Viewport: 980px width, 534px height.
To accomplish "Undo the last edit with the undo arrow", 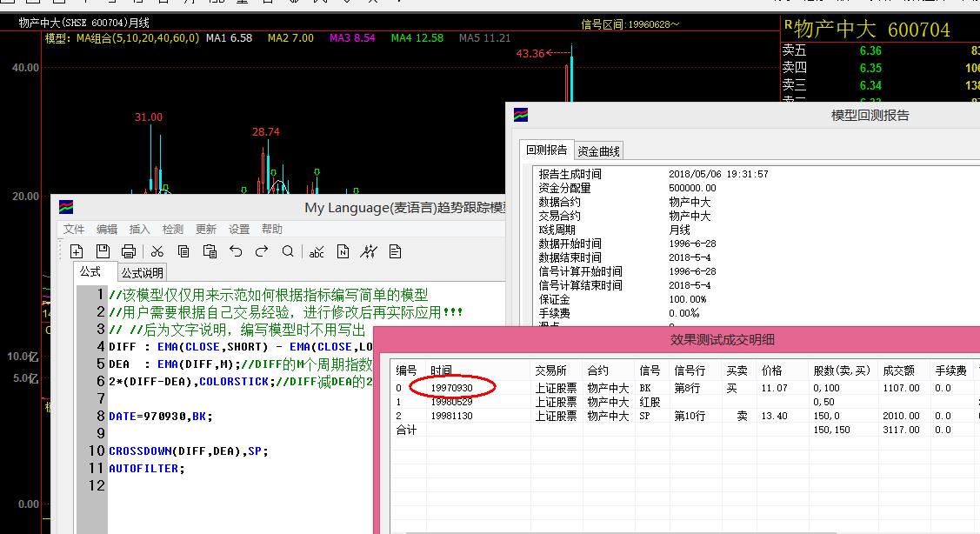I will coord(236,251).
